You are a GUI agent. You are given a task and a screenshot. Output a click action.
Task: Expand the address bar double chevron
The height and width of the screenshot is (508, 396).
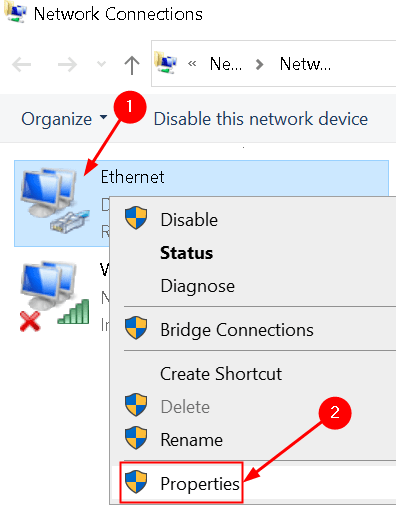click(192, 63)
